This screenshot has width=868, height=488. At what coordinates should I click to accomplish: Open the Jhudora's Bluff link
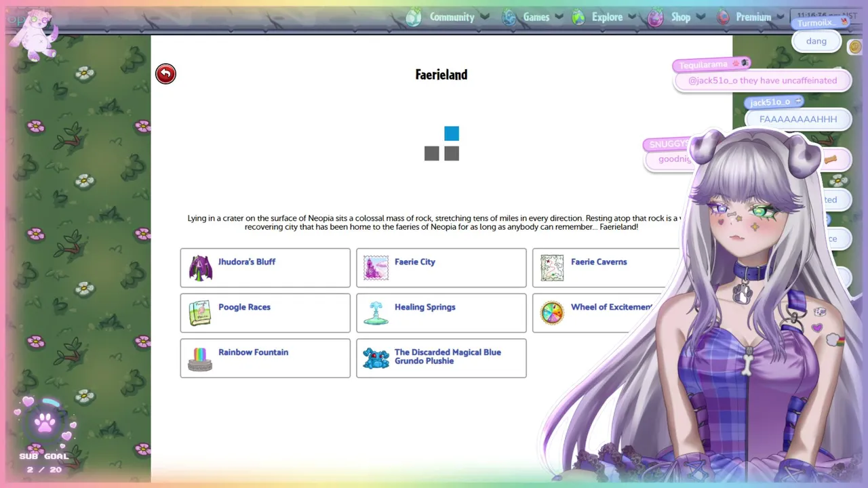coord(247,262)
